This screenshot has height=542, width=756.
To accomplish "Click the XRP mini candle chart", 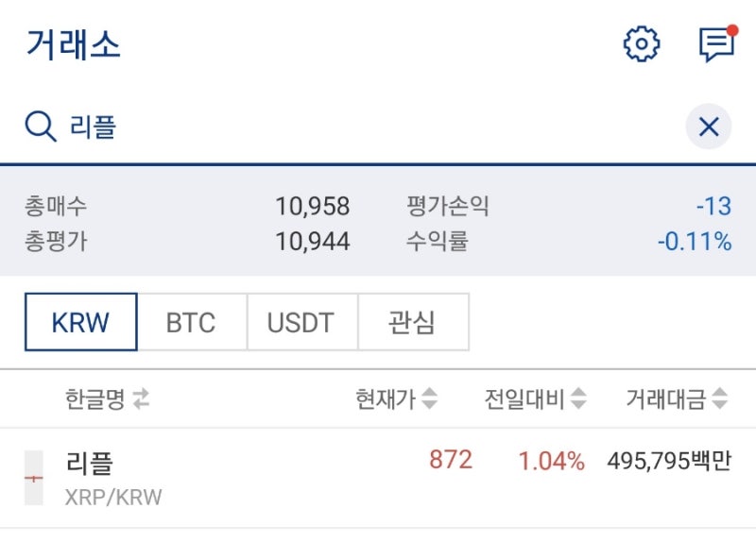I will [34, 478].
